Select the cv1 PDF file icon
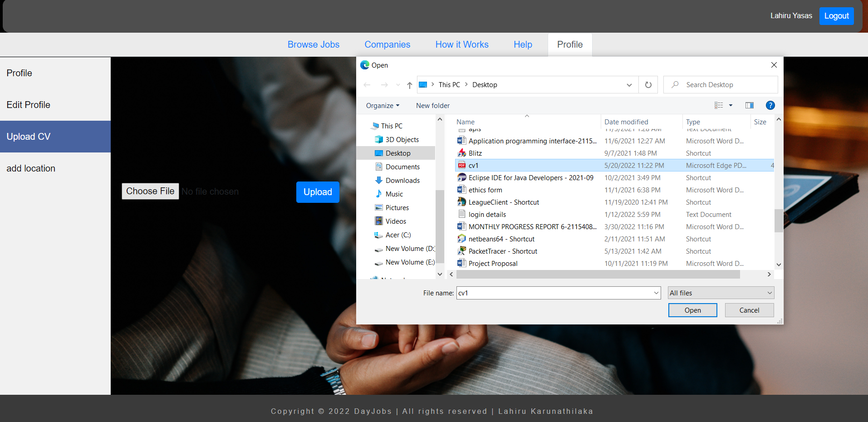The width and height of the screenshot is (868, 422). click(462, 166)
